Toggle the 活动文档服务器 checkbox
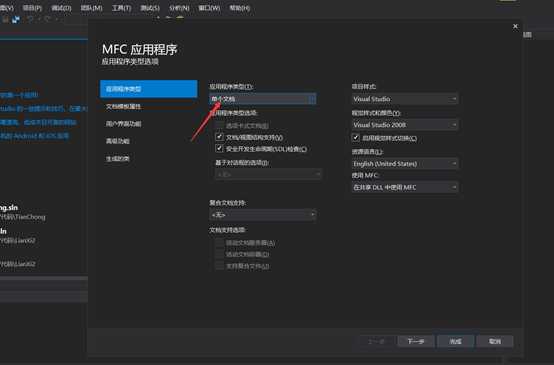 coord(219,242)
